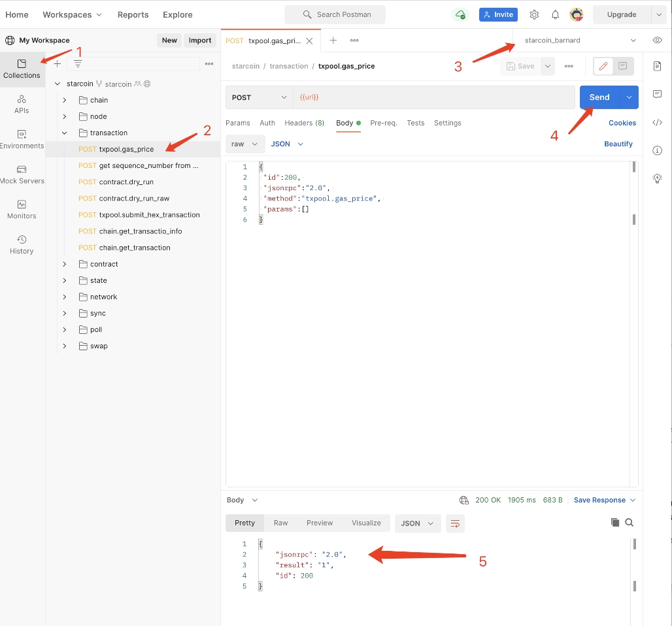The height and width of the screenshot is (626, 672).
Task: Close the txpool.gas_price request tab
Action: pyautogui.click(x=309, y=41)
